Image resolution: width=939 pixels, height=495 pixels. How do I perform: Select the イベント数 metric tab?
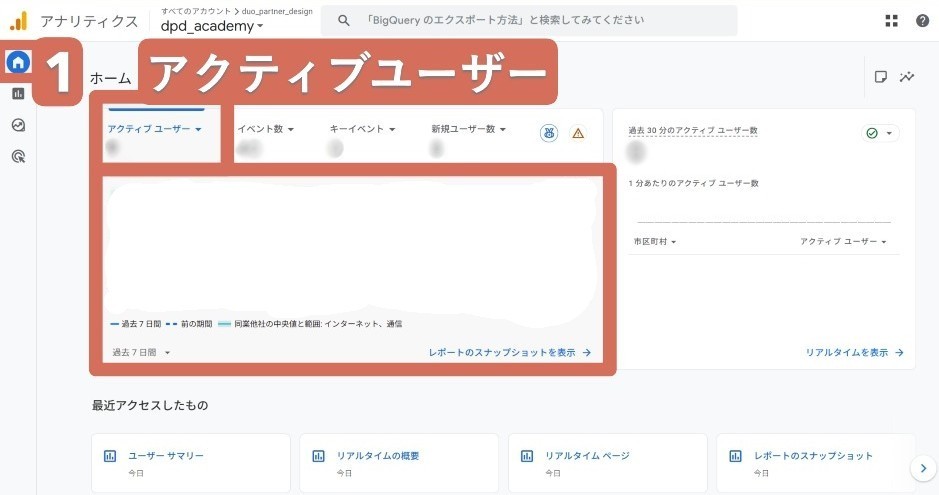pyautogui.click(x=265, y=129)
